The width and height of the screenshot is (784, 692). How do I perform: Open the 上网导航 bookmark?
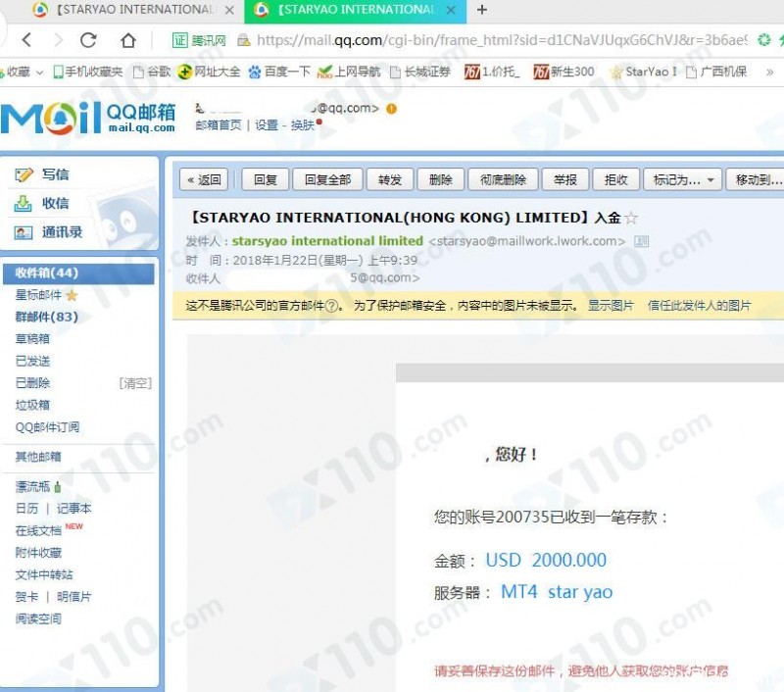tap(349, 72)
